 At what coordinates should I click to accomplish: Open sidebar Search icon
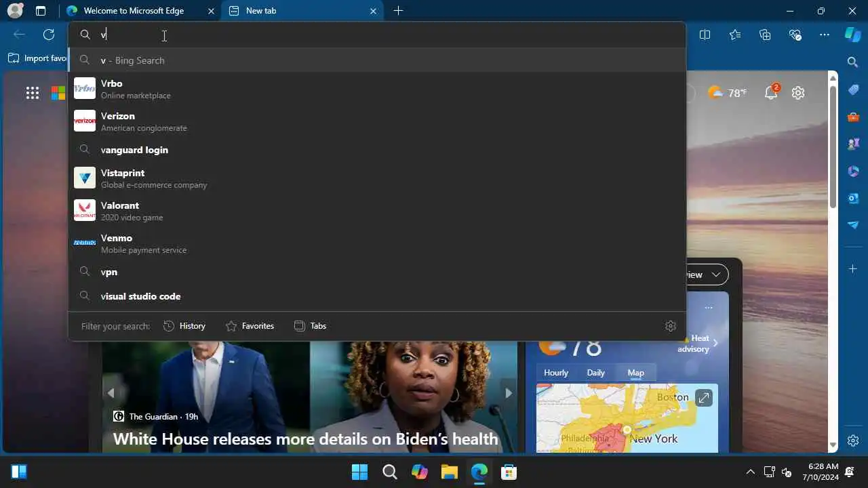853,62
